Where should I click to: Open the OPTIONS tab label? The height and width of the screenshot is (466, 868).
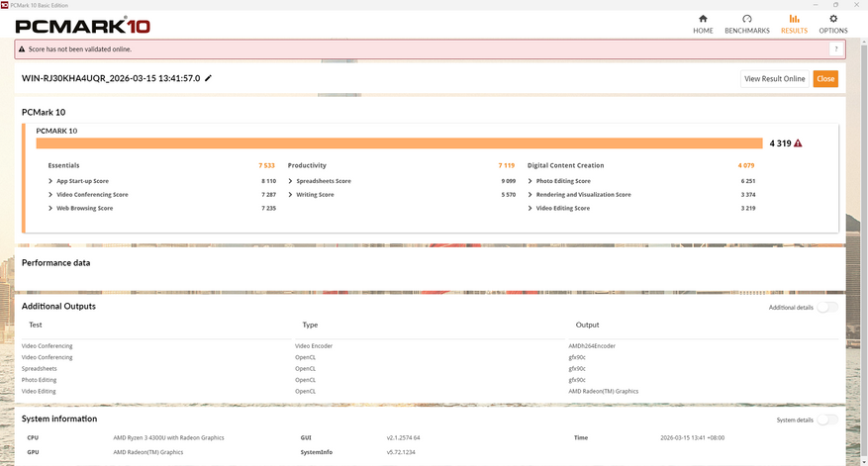pos(833,31)
